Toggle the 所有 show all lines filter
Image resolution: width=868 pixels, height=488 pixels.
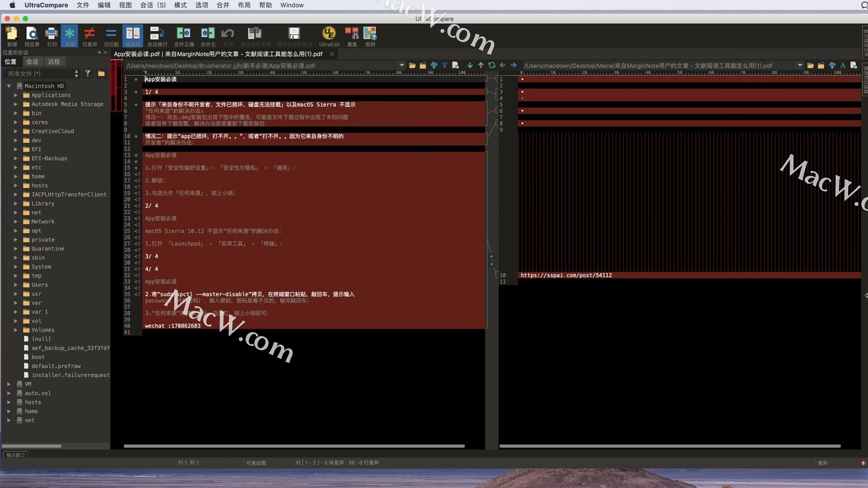pyautogui.click(x=70, y=36)
